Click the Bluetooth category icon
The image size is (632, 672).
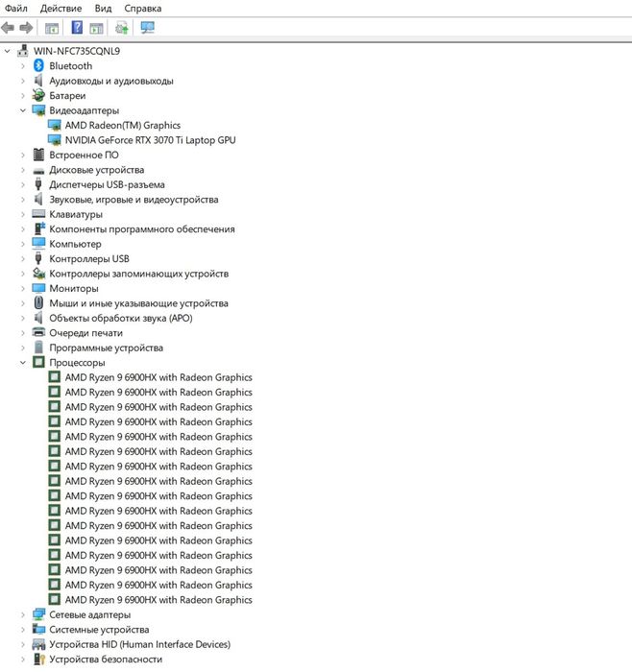pyautogui.click(x=38, y=65)
